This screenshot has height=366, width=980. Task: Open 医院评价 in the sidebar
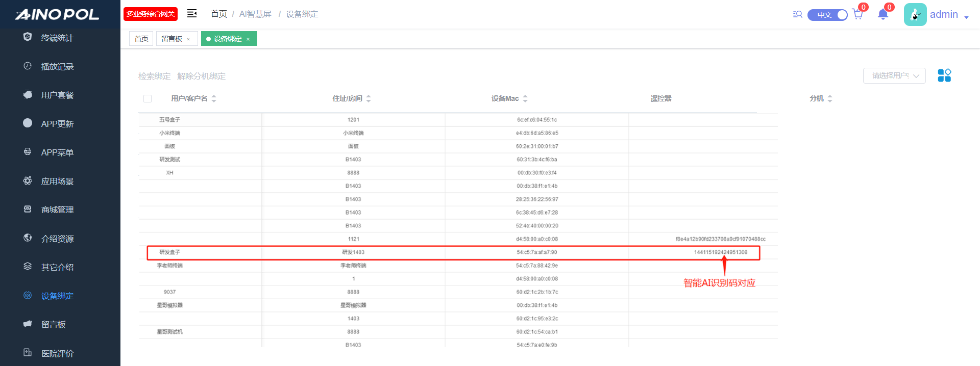(x=57, y=353)
